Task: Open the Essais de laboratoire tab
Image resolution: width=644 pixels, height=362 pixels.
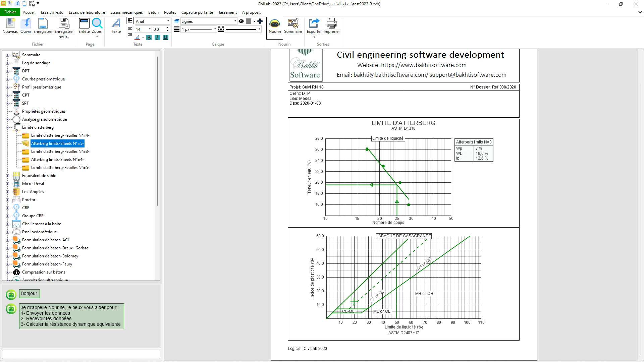Action: coord(87,12)
